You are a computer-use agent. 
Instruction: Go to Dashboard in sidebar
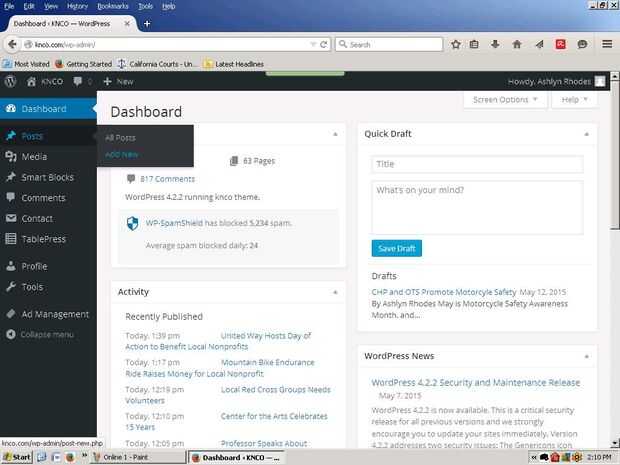tap(48, 109)
